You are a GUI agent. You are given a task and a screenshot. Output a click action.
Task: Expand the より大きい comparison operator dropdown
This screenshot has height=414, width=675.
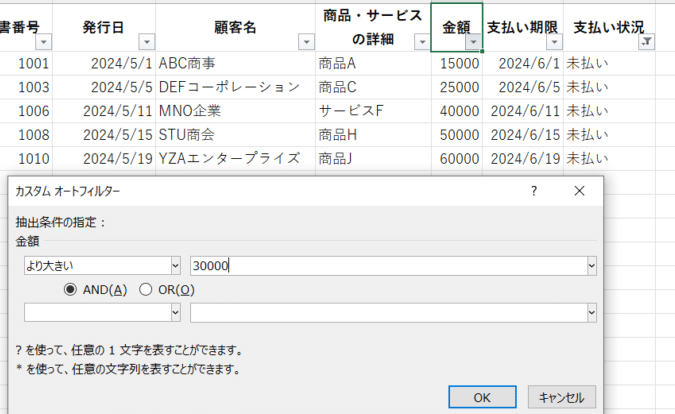coord(175,265)
